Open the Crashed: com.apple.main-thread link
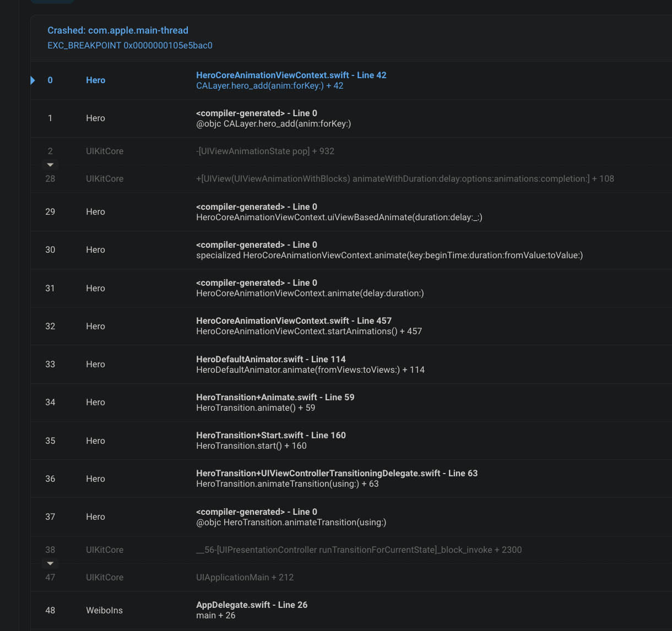Screen dimensions: 672x631 coord(117,30)
